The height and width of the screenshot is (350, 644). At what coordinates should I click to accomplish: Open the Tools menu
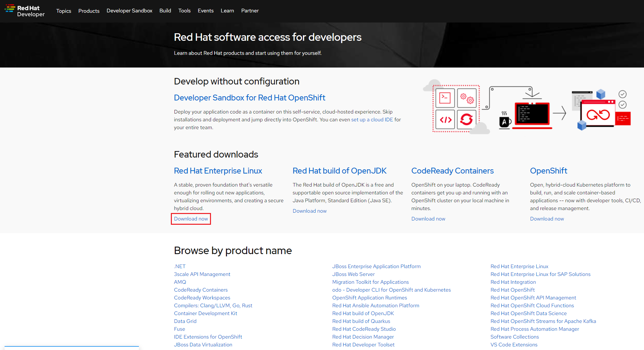click(184, 11)
